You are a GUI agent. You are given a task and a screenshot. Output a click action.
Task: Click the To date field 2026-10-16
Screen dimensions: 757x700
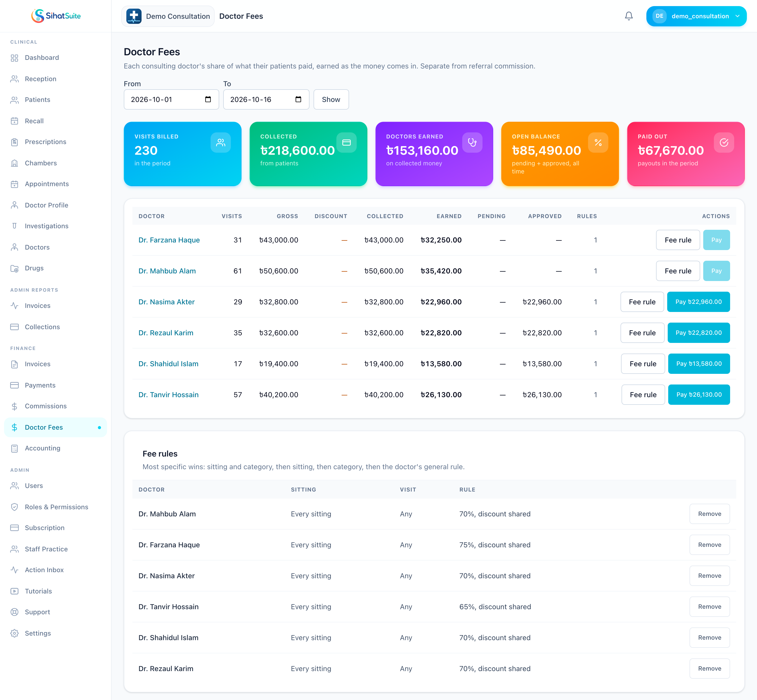point(266,99)
